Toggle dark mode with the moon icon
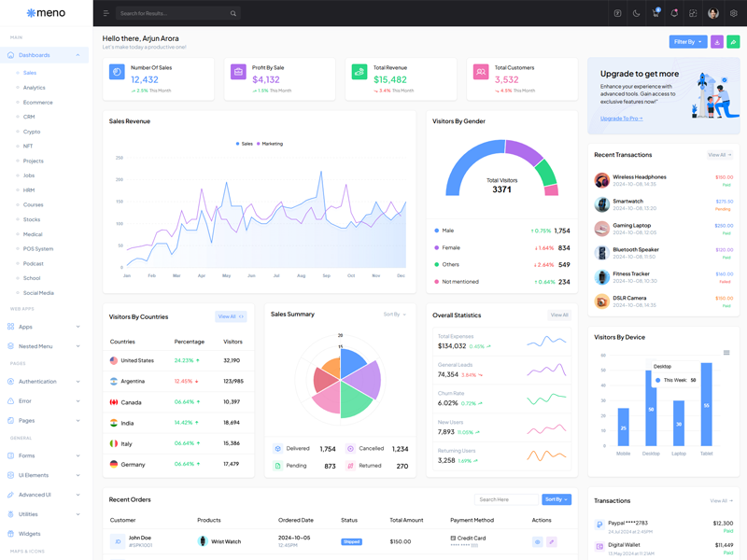This screenshot has width=747, height=560. pos(637,13)
